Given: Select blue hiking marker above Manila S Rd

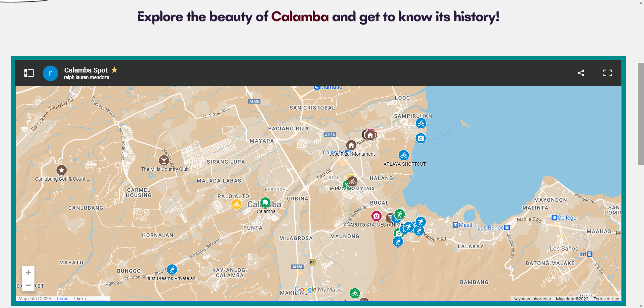Looking at the screenshot, I should (x=420, y=222).
